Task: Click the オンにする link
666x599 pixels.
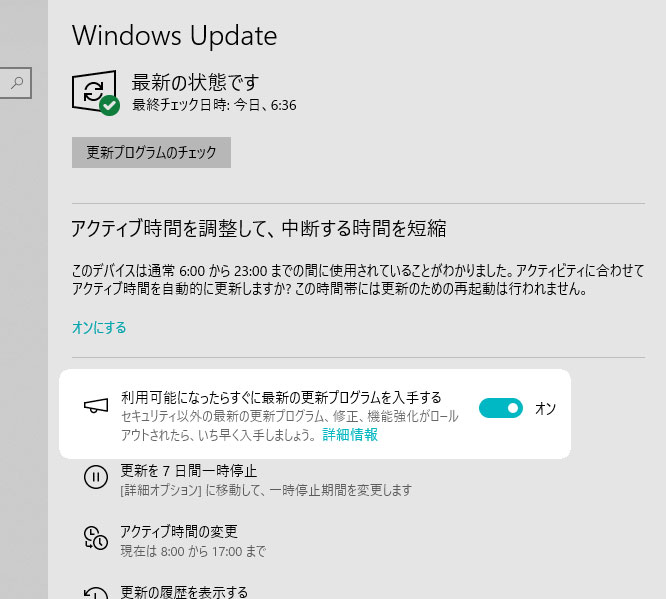Action: [99, 328]
